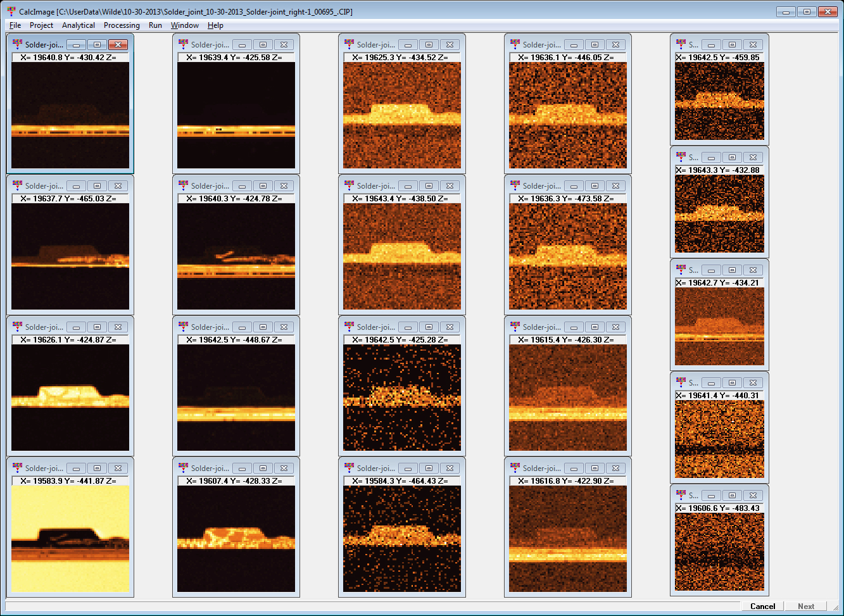844x616 pixels.
Task: Open the Analytical menu
Action: 79,25
